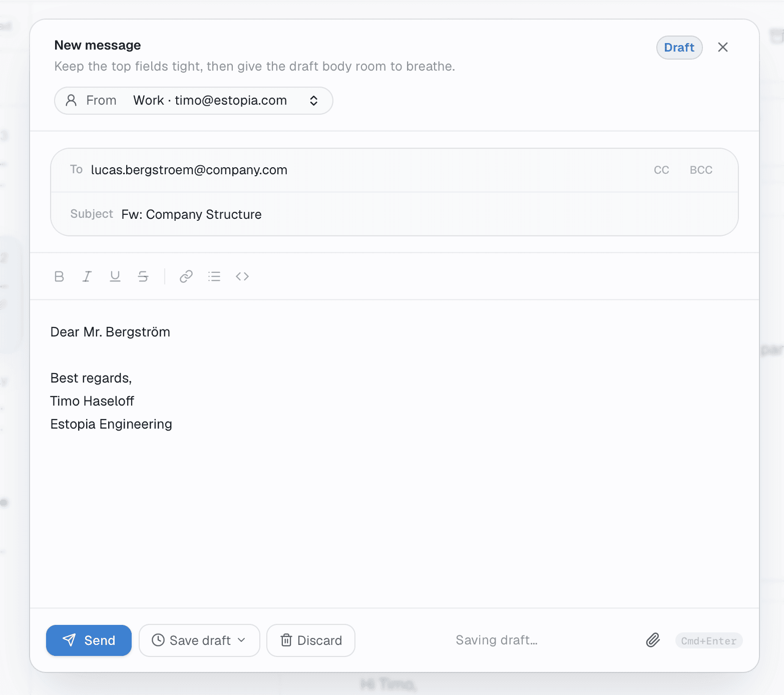Click the Draft status badge

[679, 48]
